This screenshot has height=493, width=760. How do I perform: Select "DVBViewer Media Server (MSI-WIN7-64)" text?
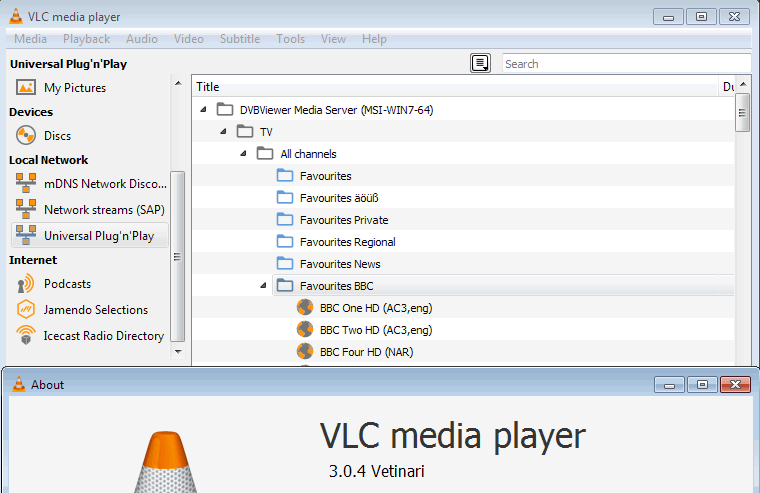coord(336,110)
